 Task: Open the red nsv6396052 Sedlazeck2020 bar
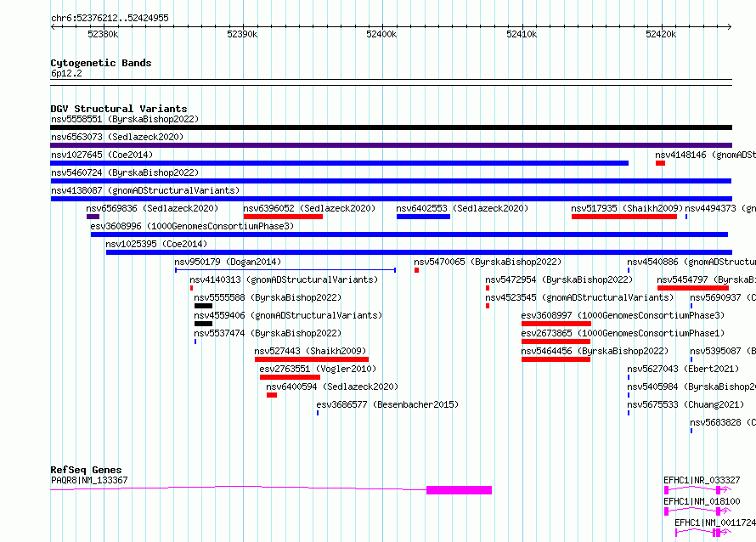coord(283,217)
